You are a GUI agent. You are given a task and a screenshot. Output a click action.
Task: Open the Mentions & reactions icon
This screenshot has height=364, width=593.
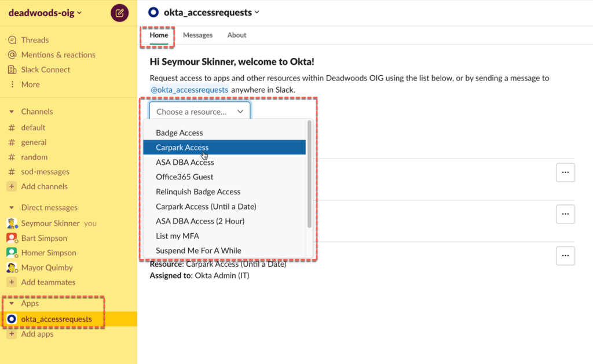coord(12,55)
